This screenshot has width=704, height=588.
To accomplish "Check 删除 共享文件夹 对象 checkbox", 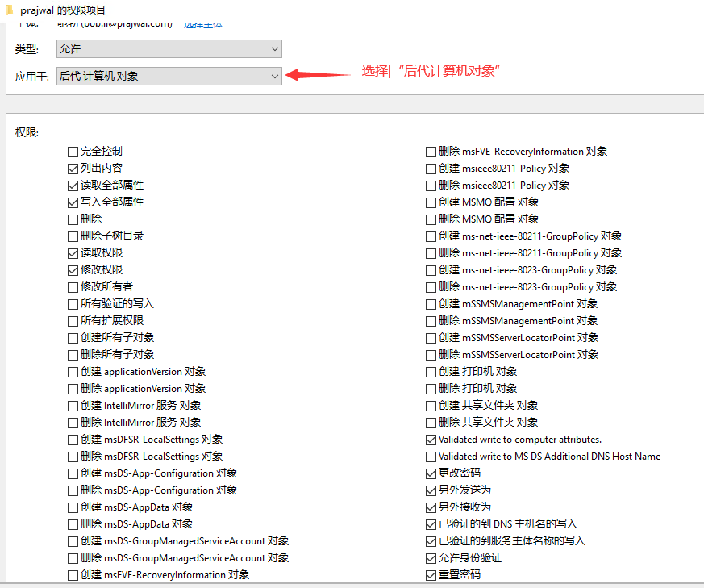I will 431,423.
